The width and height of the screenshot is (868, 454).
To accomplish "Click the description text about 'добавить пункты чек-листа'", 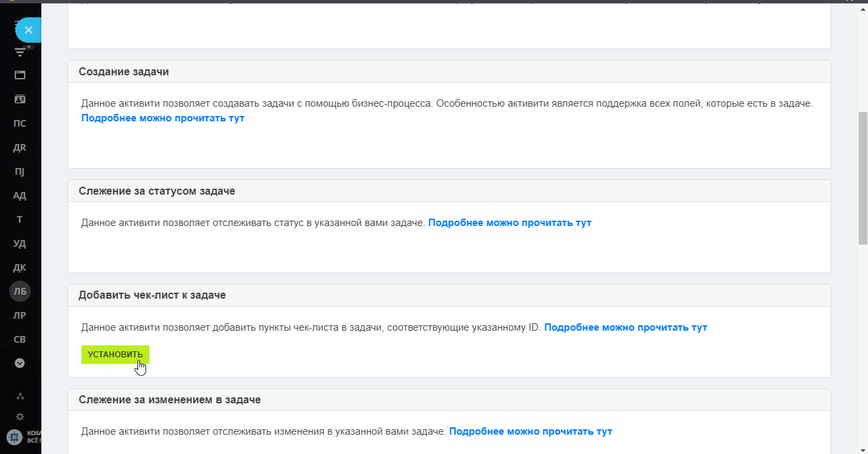I will [311, 327].
